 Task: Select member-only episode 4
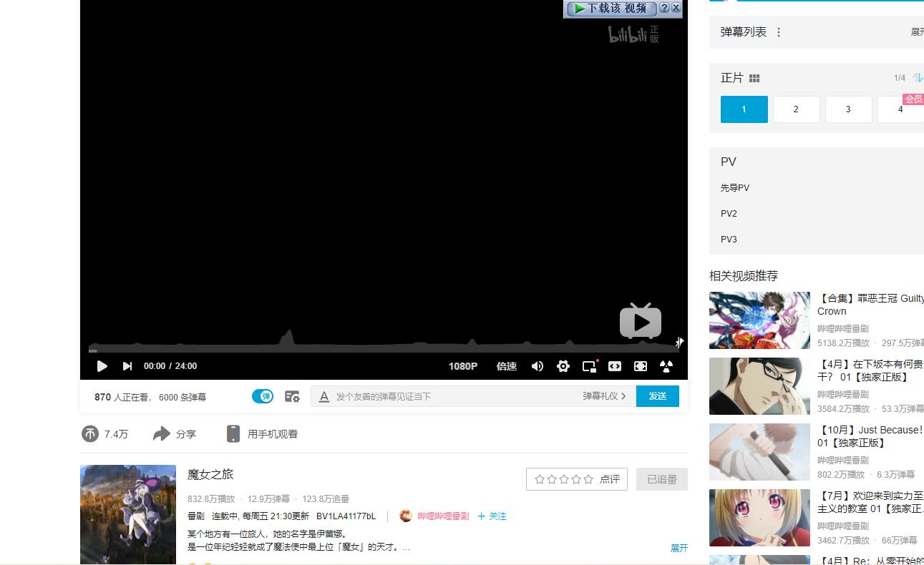click(x=900, y=109)
